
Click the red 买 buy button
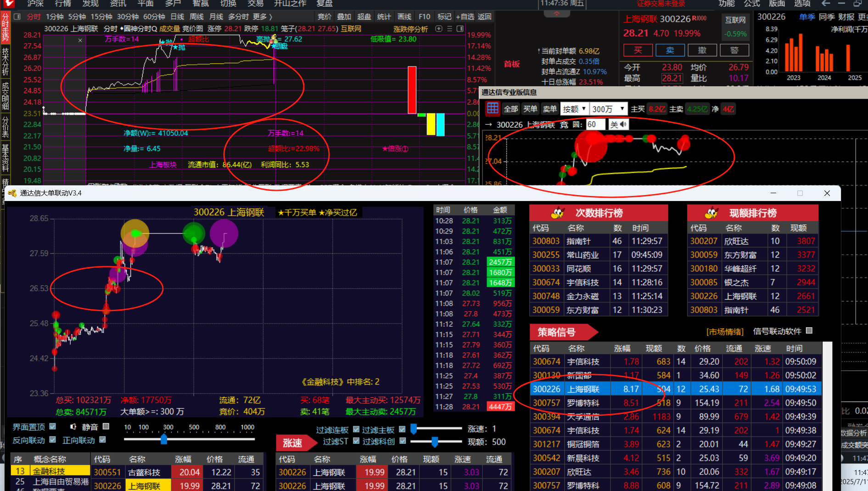pos(638,50)
